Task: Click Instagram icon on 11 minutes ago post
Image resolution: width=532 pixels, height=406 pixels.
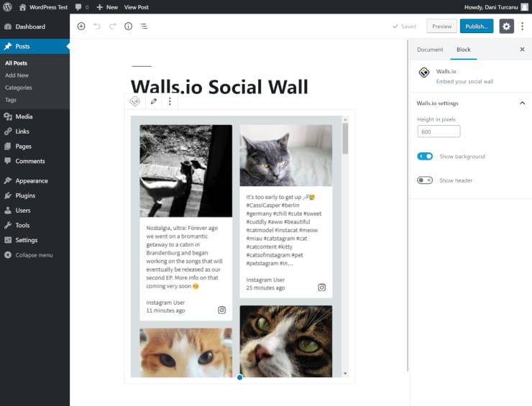Action: [x=221, y=310]
